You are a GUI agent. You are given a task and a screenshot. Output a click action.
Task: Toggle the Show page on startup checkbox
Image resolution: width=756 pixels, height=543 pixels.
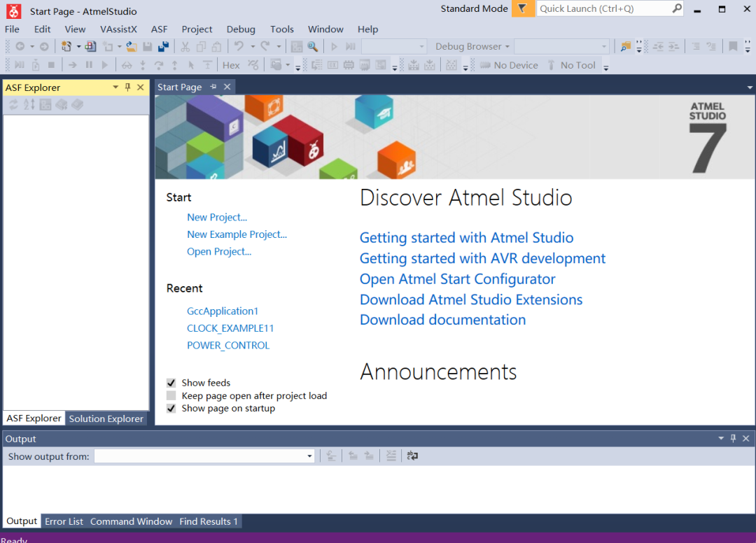coord(171,409)
